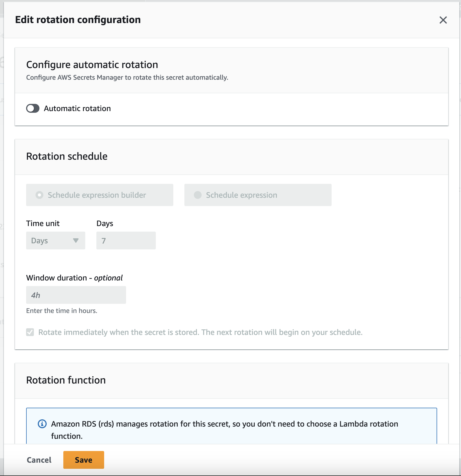
Task: Click the Enter the time in hours hint
Action: pos(62,311)
